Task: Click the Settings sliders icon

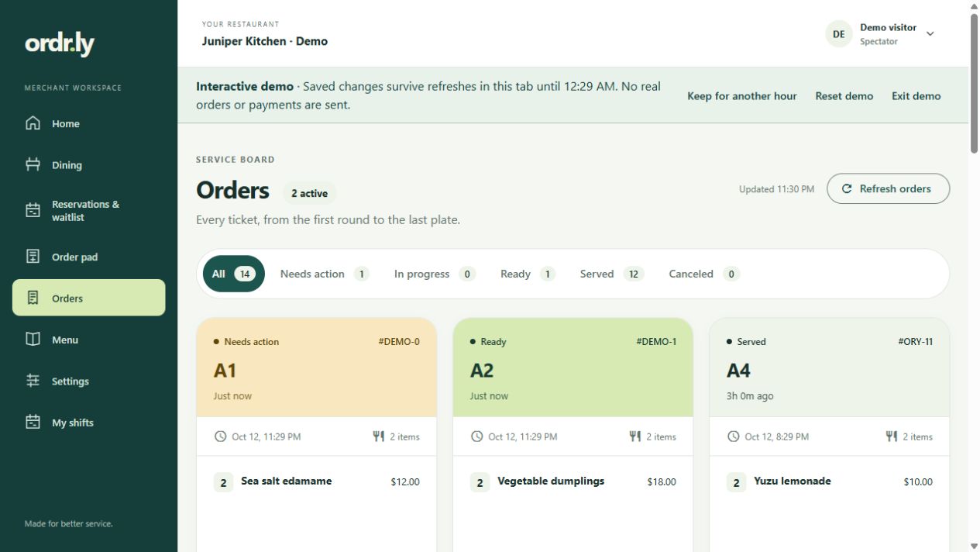Action: (x=33, y=381)
